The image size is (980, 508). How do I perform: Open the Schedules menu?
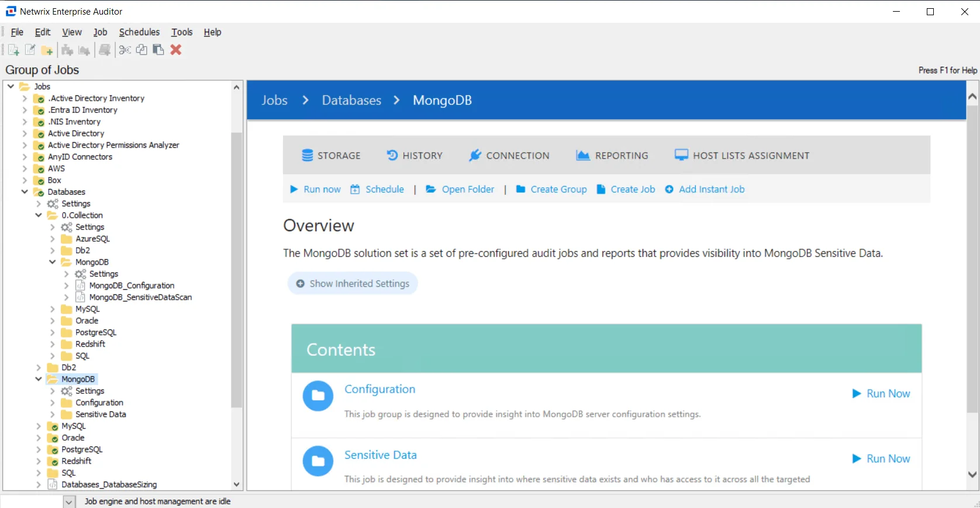tap(139, 32)
